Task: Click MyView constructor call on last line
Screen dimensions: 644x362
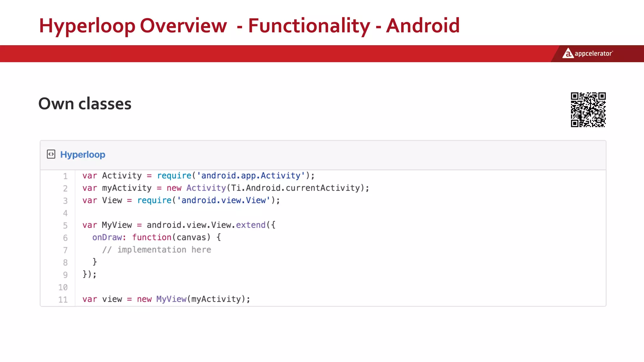Action: 171,299
